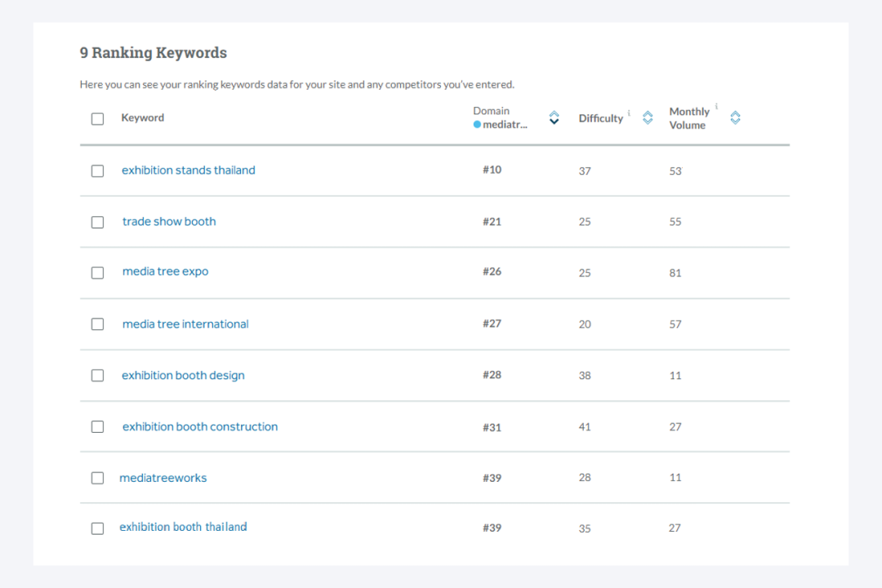The width and height of the screenshot is (882, 588).
Task: Click the info icon beside Difficulty
Action: click(629, 113)
